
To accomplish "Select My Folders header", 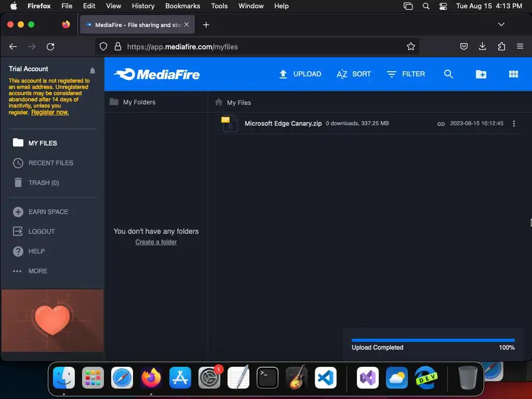I will [x=132, y=102].
